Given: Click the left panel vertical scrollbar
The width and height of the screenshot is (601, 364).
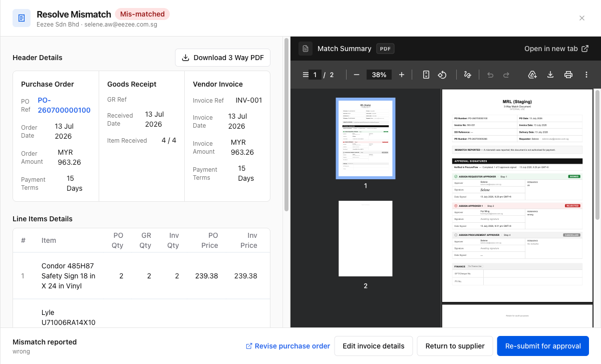Looking at the screenshot, I should 286,125.
